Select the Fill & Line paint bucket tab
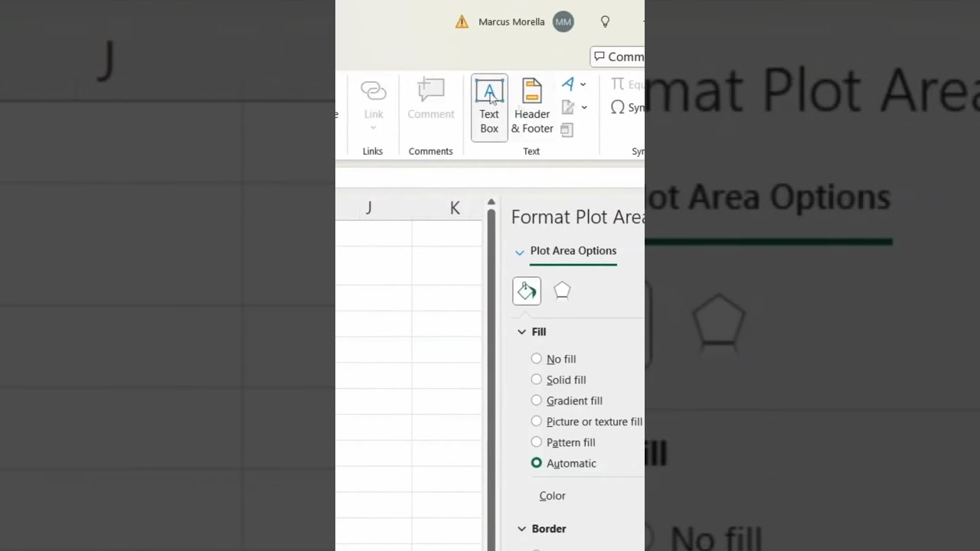Image resolution: width=980 pixels, height=551 pixels. pyautogui.click(x=527, y=291)
